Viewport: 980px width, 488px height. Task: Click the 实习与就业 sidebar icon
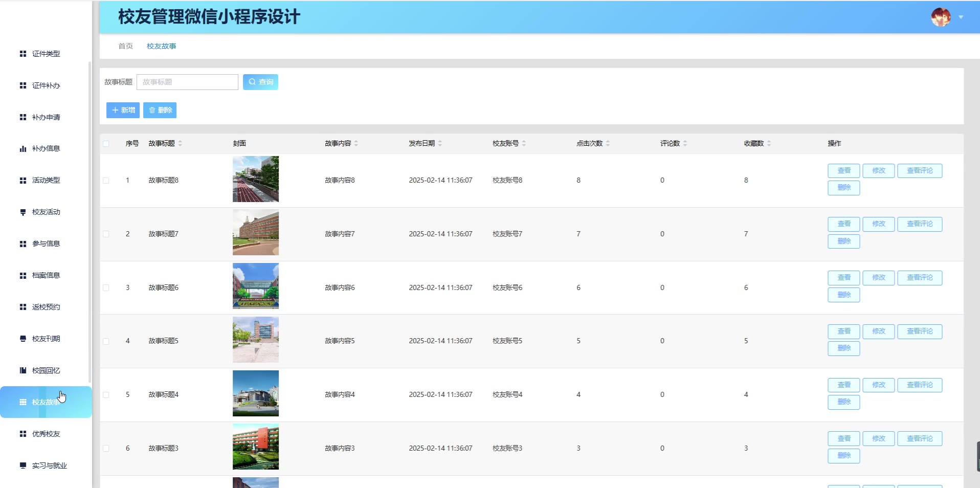pos(23,465)
